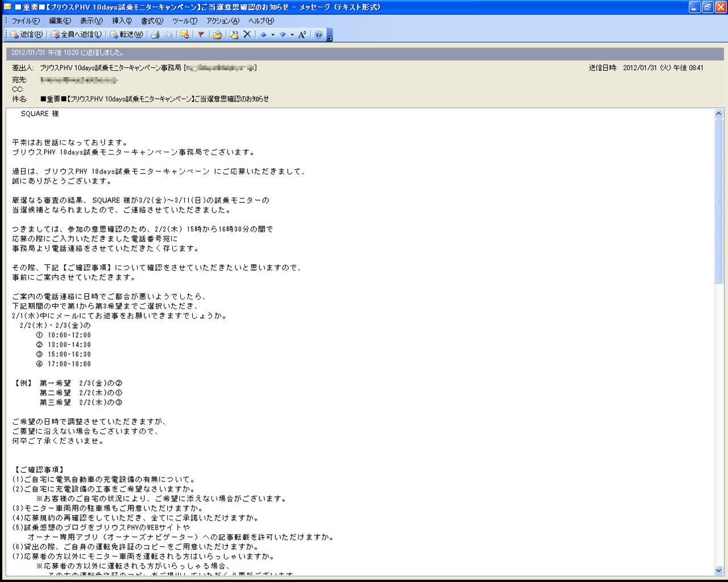Click the line 第一希望 2/3(金)の②
The image size is (728, 582).
[81, 384]
